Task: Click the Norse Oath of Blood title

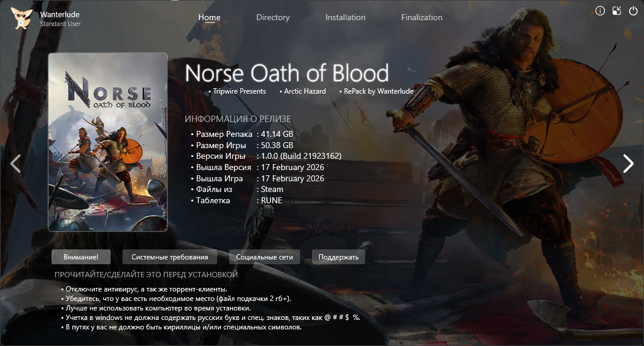Action: (286, 73)
